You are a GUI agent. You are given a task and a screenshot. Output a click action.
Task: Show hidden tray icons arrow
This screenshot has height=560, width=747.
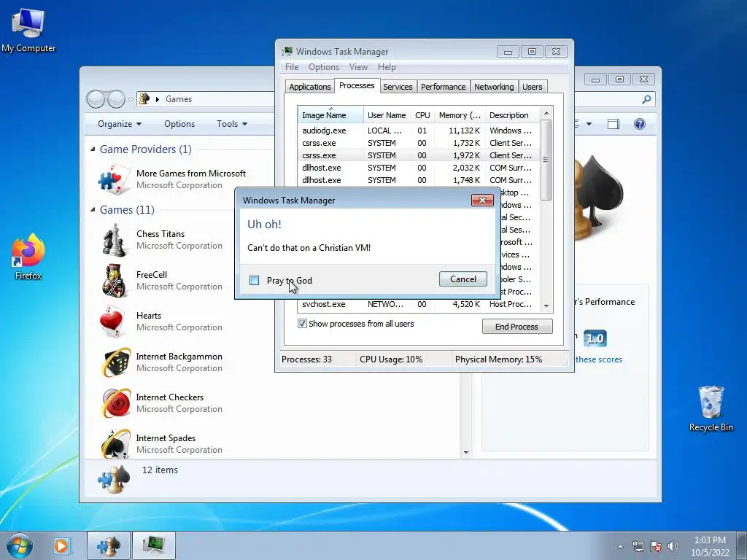pos(620,546)
